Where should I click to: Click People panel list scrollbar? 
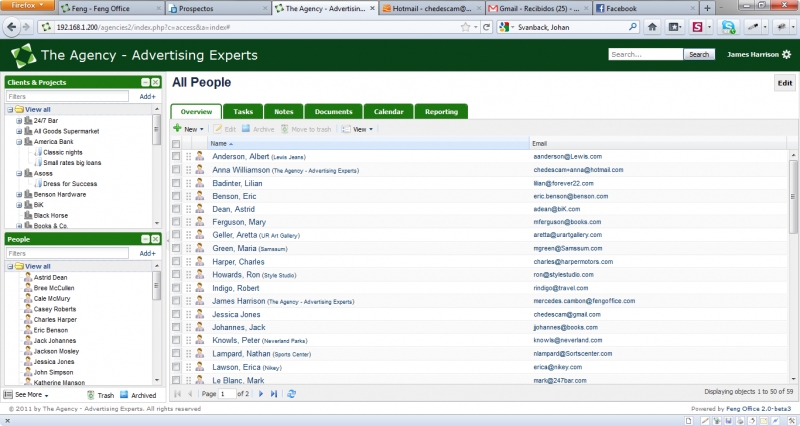point(157,286)
